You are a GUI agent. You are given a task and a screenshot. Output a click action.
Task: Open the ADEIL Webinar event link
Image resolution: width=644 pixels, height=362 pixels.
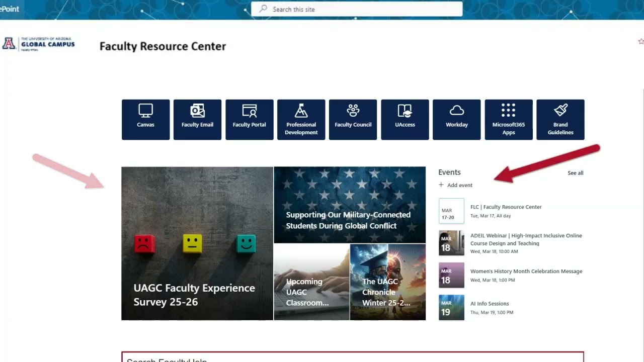[x=526, y=239]
